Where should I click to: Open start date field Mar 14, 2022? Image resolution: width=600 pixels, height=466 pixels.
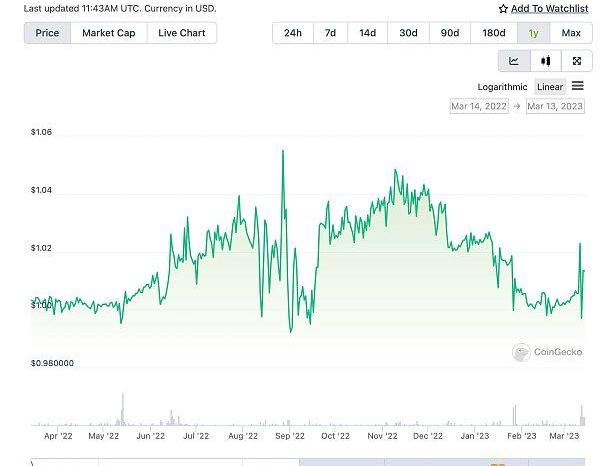480,106
